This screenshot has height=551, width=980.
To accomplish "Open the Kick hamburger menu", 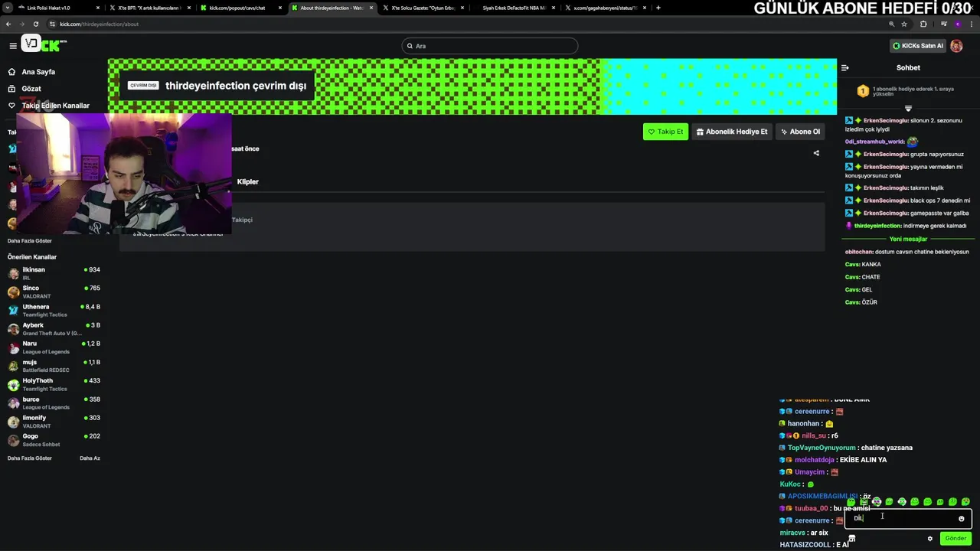I will point(13,46).
